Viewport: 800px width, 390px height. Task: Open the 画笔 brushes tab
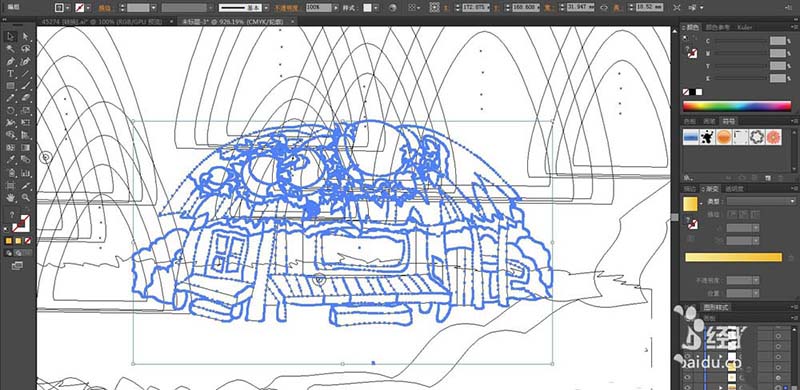click(709, 121)
